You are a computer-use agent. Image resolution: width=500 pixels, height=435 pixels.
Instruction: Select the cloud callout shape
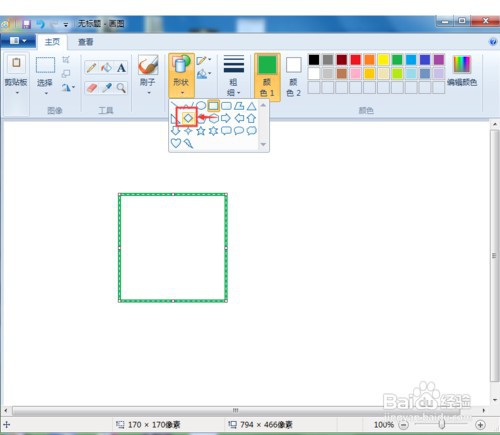pyautogui.click(x=252, y=131)
